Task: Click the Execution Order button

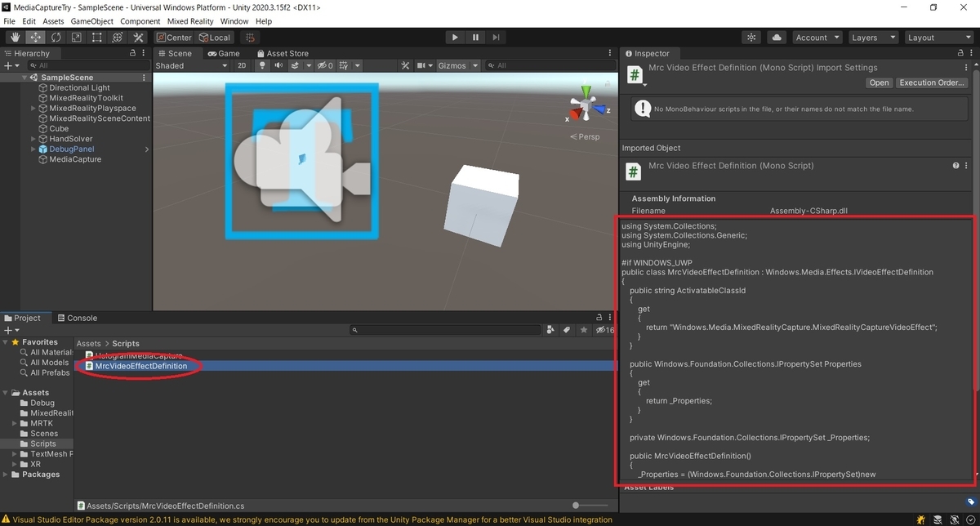Action: click(932, 82)
